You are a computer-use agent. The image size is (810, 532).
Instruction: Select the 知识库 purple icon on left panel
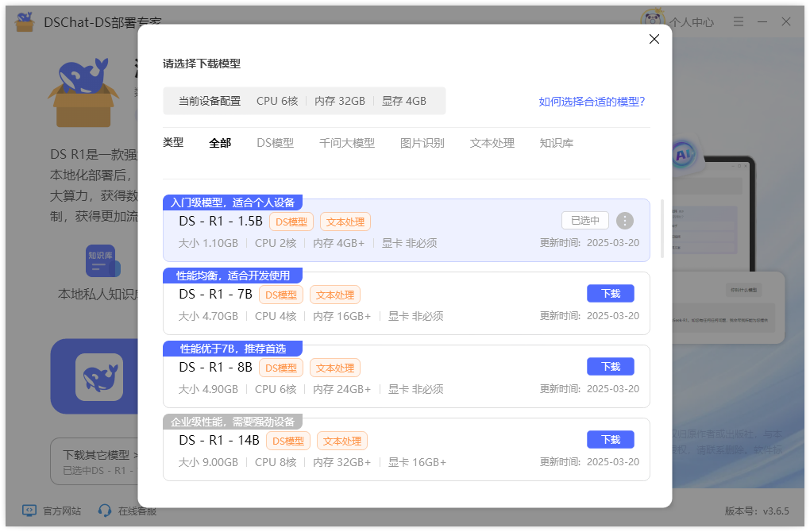(x=102, y=260)
